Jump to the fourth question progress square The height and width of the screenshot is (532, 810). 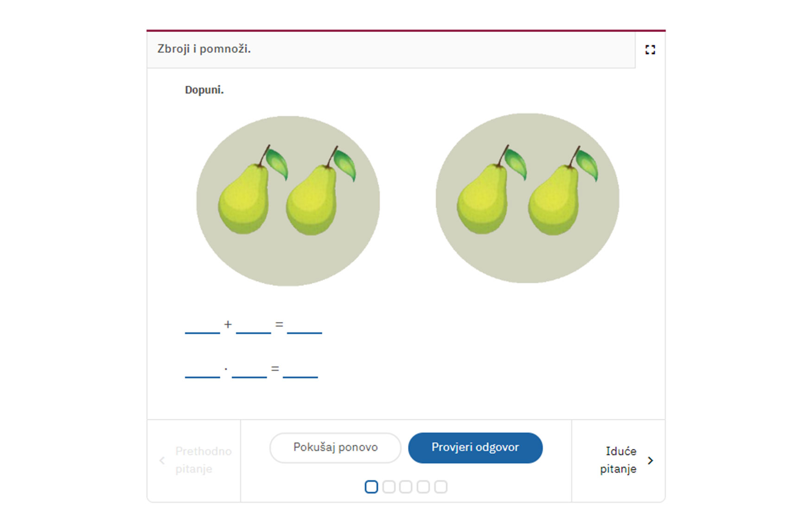423,487
